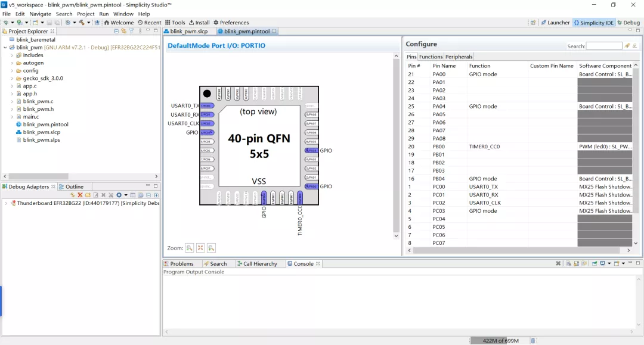
Task: Open the Project menu
Action: (86, 14)
